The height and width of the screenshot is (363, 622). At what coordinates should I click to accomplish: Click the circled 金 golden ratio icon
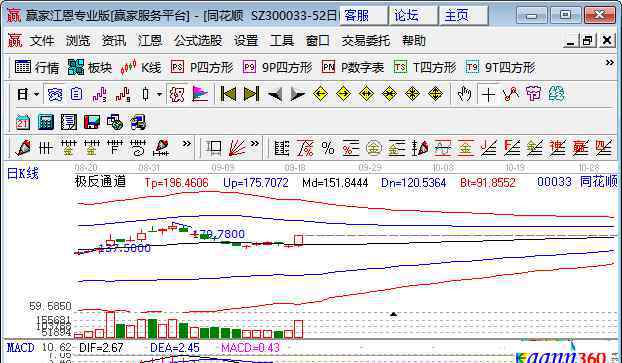pos(373,148)
